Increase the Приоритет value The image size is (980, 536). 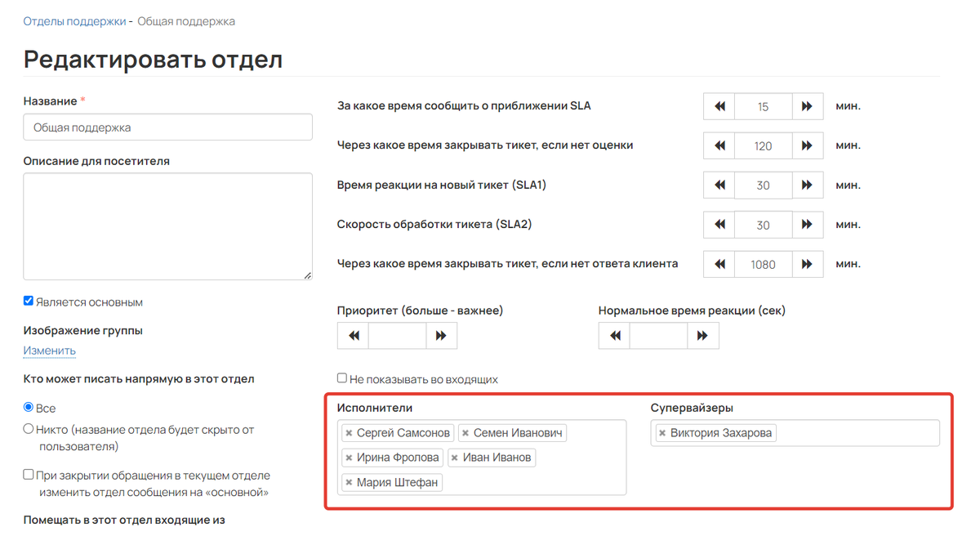[x=442, y=336]
